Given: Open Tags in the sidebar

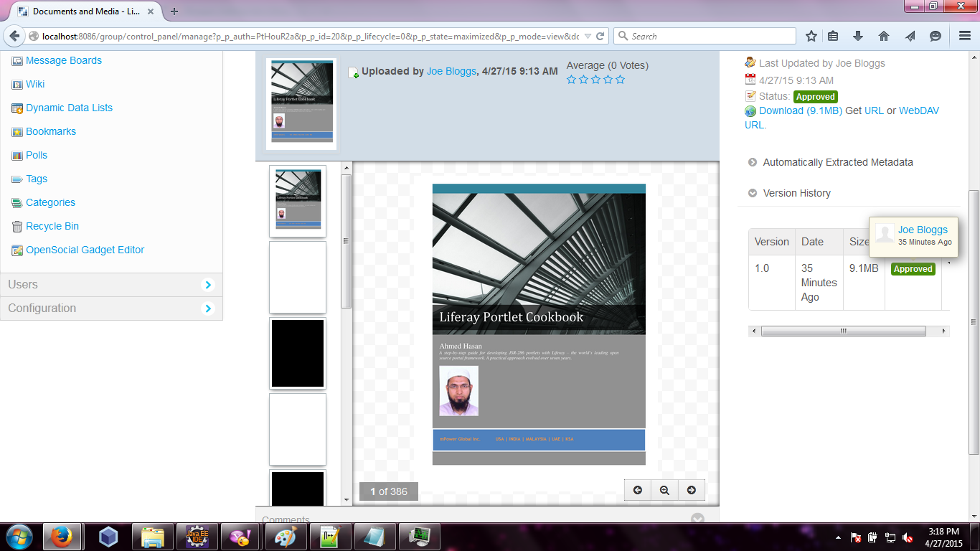Looking at the screenshot, I should tap(37, 179).
